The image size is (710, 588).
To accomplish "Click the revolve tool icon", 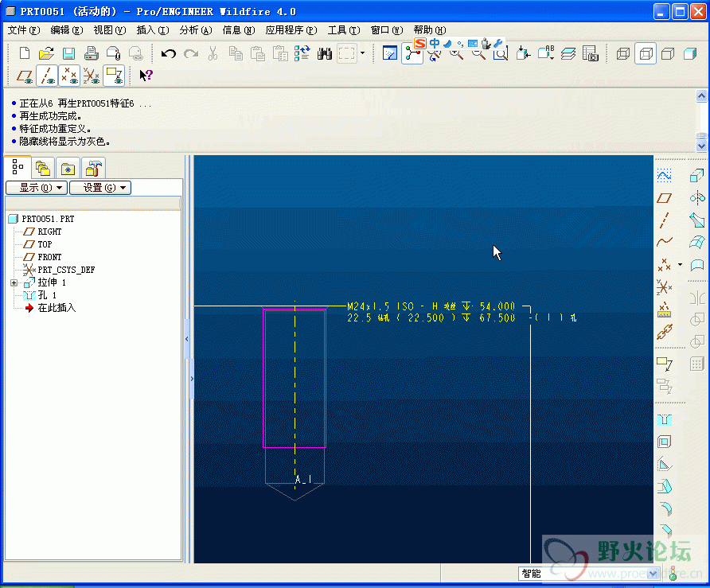I will (696, 198).
